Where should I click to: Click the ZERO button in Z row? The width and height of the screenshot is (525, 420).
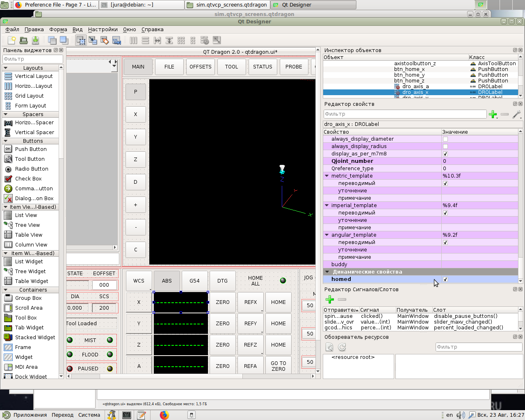coord(223,345)
